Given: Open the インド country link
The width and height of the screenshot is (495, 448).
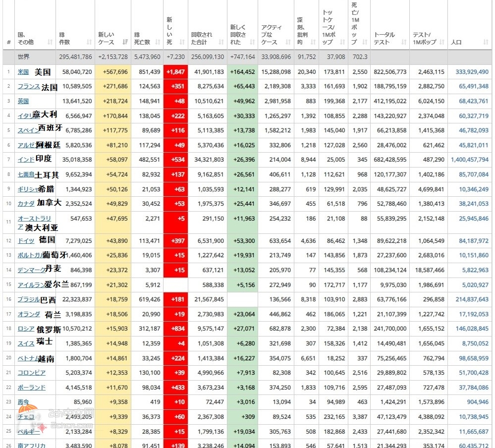Looking at the screenshot, I should [26, 160].
